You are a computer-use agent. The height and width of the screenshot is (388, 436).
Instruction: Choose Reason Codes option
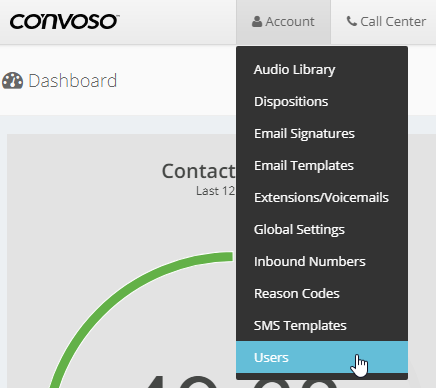click(x=322, y=294)
